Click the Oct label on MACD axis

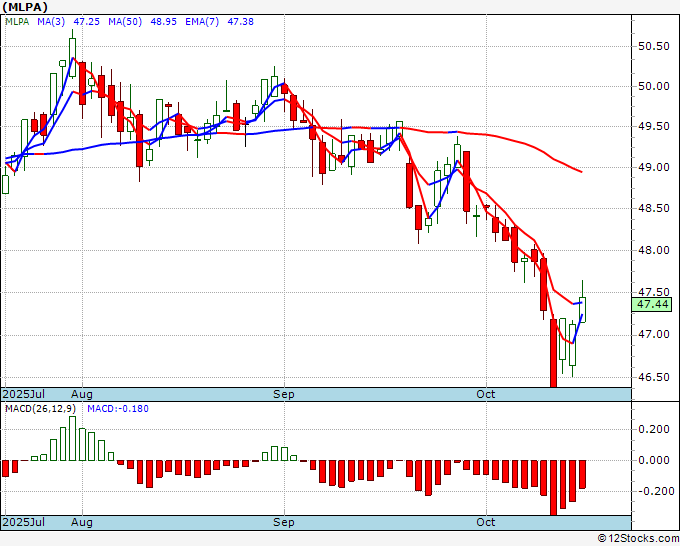(x=485, y=522)
